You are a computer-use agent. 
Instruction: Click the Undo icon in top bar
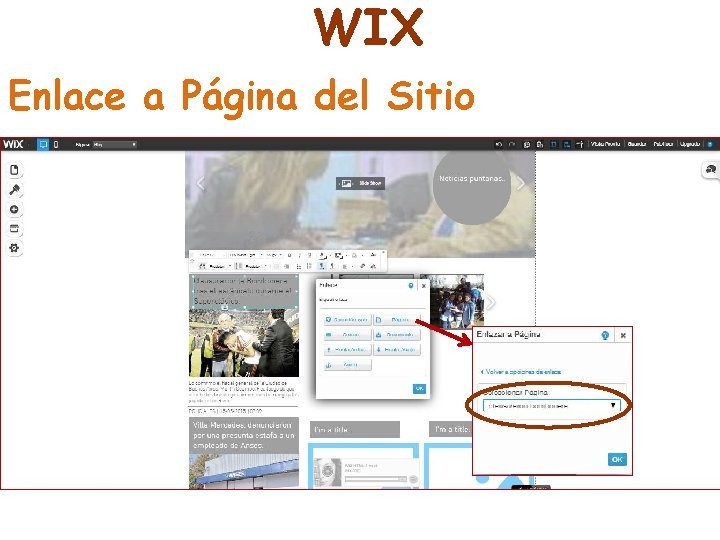(x=499, y=144)
